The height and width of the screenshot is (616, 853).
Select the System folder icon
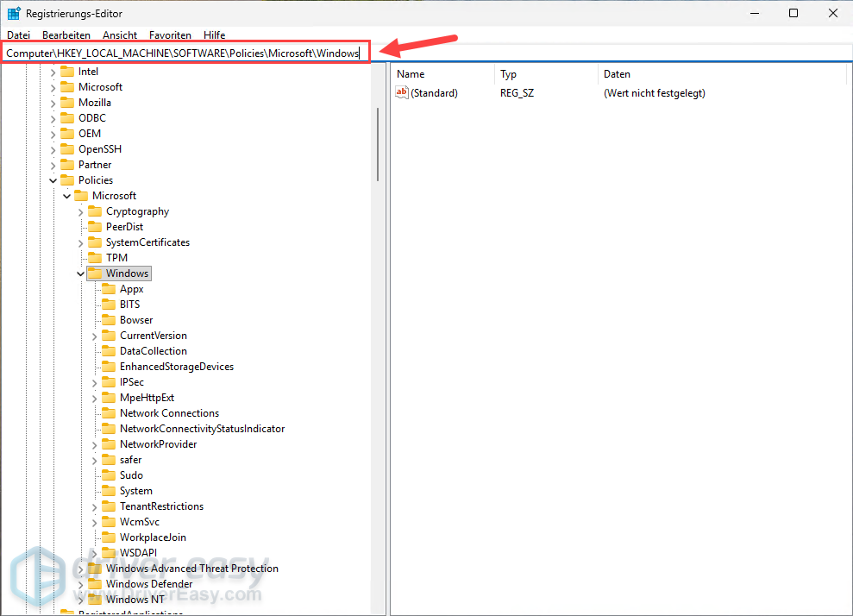coord(109,490)
